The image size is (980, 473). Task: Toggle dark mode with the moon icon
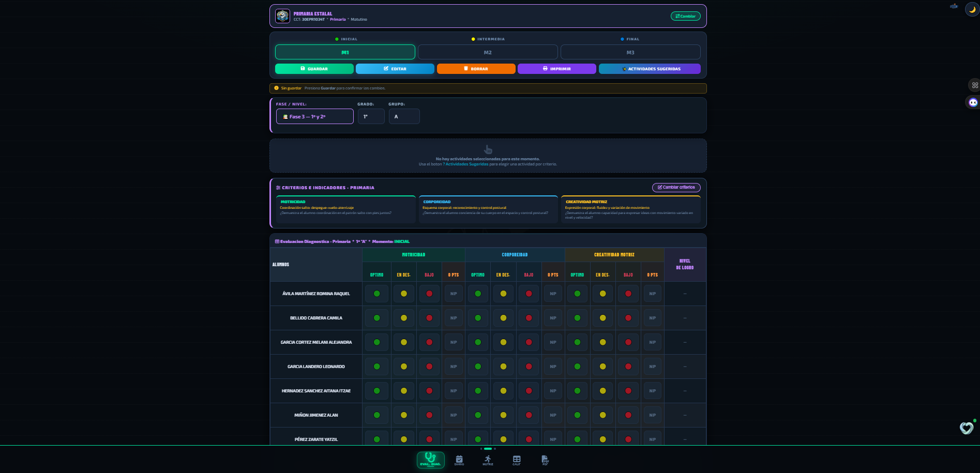point(972,10)
